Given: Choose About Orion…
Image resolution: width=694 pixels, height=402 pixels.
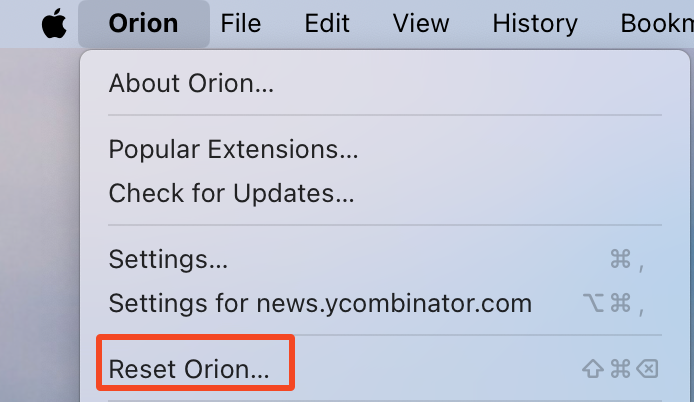Looking at the screenshot, I should [191, 83].
